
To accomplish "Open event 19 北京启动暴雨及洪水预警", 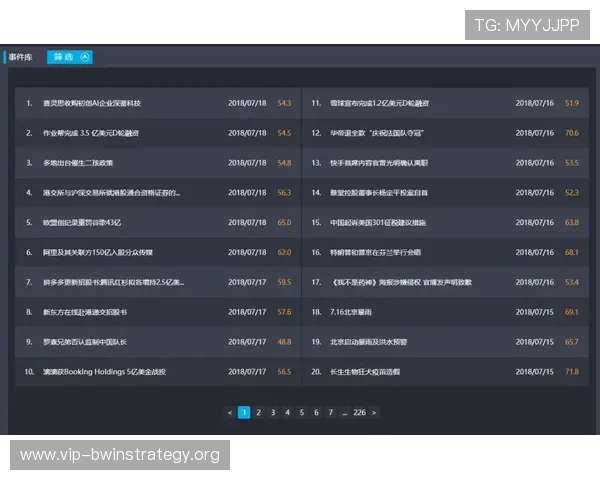I will (x=368, y=342).
